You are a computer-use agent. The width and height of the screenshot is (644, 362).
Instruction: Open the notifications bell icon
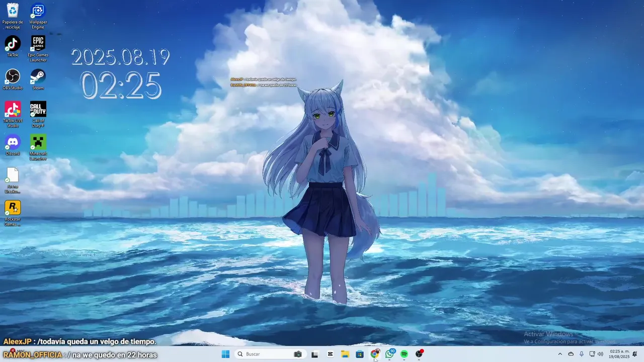pyautogui.click(x=635, y=354)
